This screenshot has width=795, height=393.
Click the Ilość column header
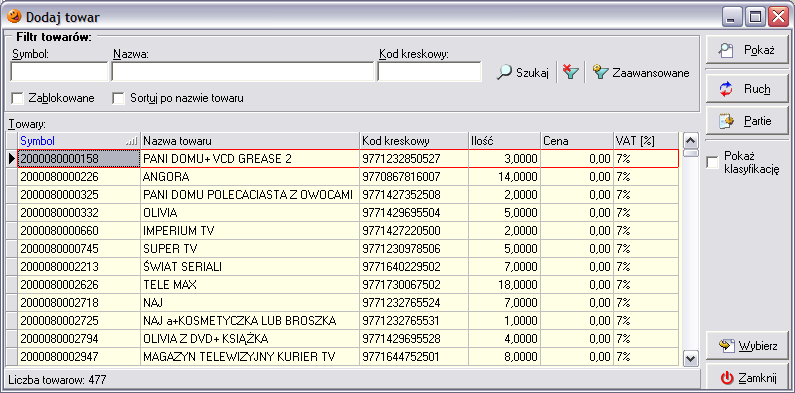(x=504, y=141)
